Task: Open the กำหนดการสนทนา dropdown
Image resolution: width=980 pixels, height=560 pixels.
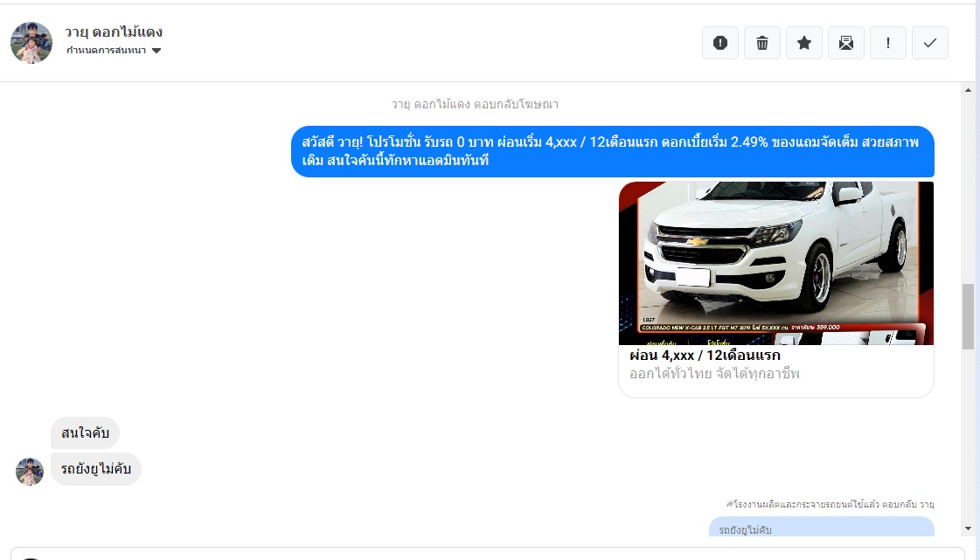Action: 114,51
